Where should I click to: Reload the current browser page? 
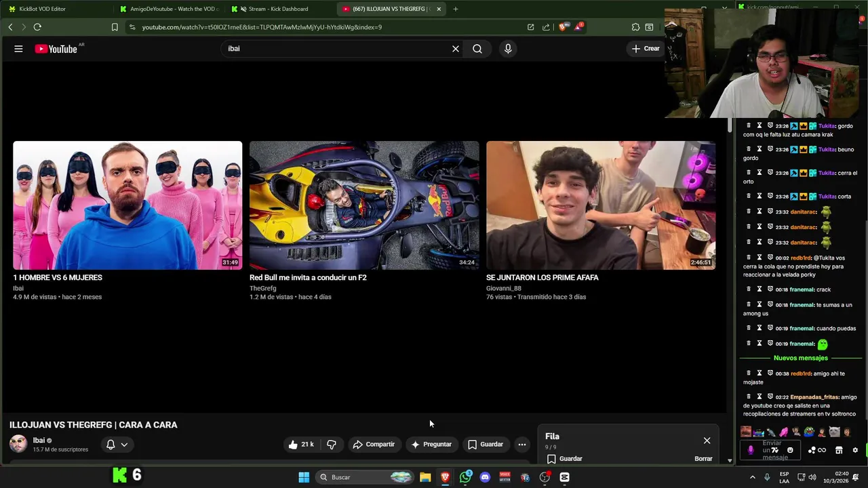[37, 27]
